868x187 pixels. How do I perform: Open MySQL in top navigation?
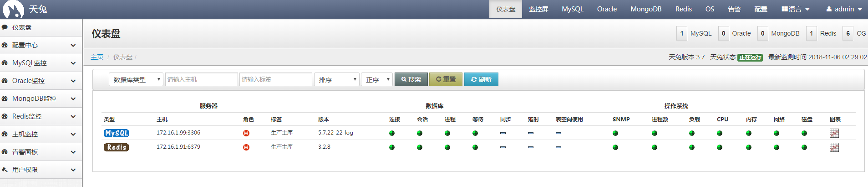pyautogui.click(x=573, y=9)
